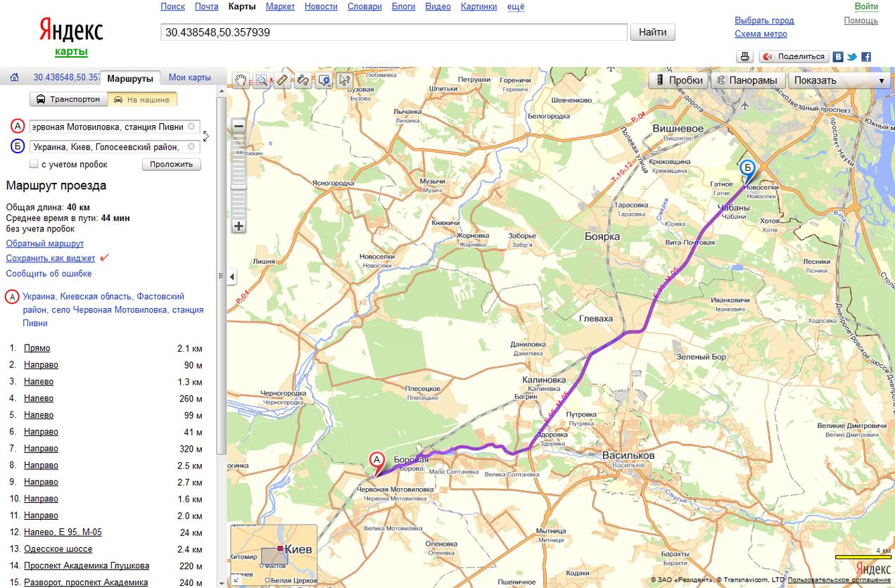Select the hand pan tool
The height and width of the screenshot is (588, 895).
coord(241,79)
